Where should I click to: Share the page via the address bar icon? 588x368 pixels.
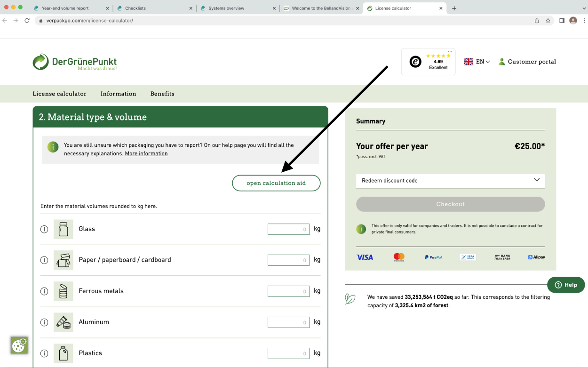coord(537,21)
